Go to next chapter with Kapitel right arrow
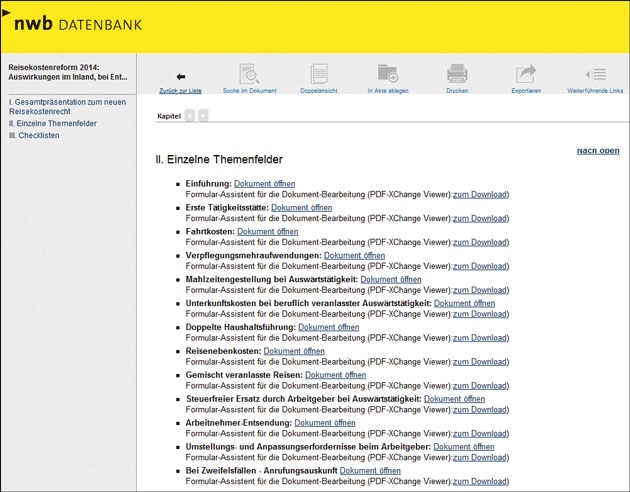630x492 pixels. click(x=203, y=116)
